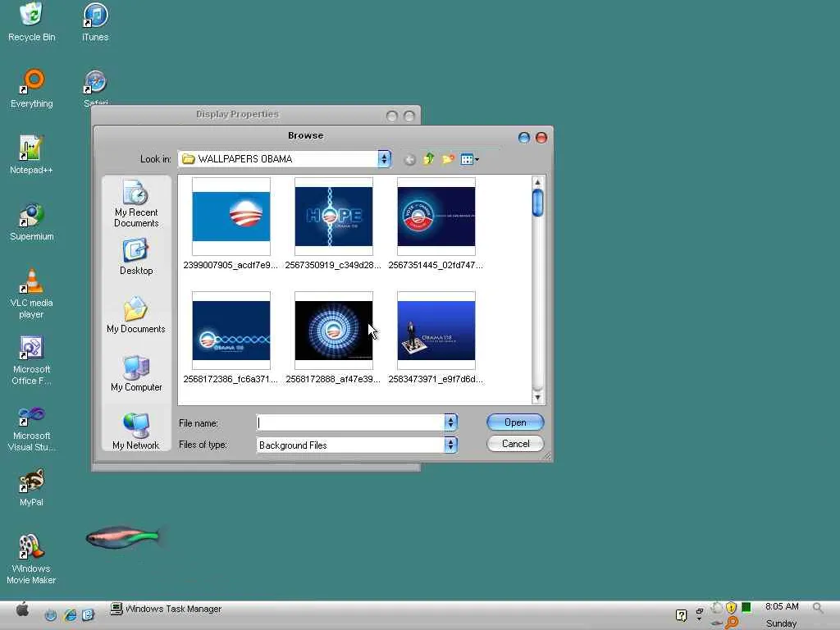Viewport: 840px width, 630px height.
Task: Click the file list scrollbar thumb
Action: pos(537,203)
